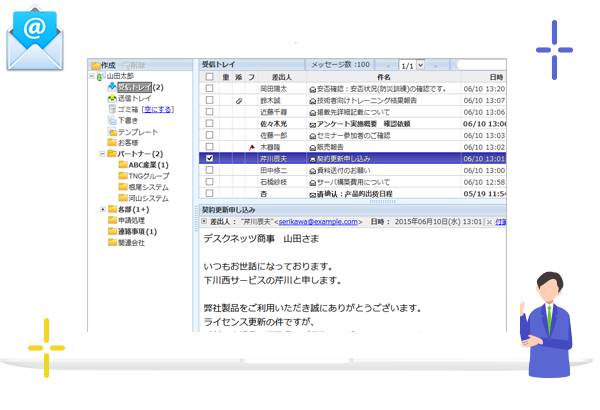600x410 pixels.
Task: Toggle the select-all checkbox in header
Action: click(x=208, y=76)
